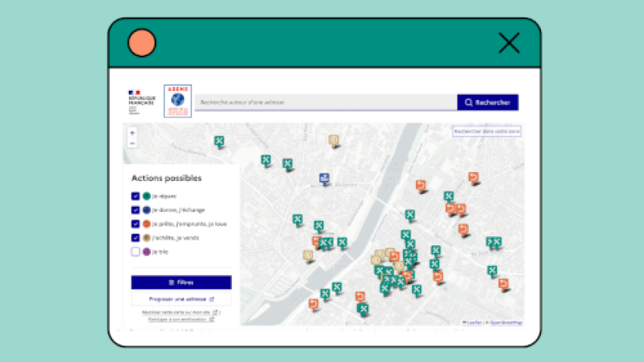This screenshot has width=644, height=362.
Task: Follow the "Proposer une adresse" link
Action: point(181,299)
